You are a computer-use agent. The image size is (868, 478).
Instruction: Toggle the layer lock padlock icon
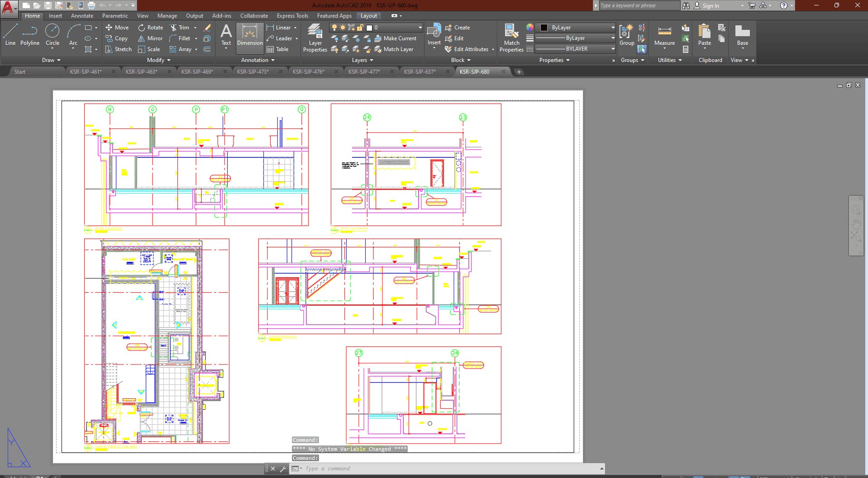(x=360, y=28)
